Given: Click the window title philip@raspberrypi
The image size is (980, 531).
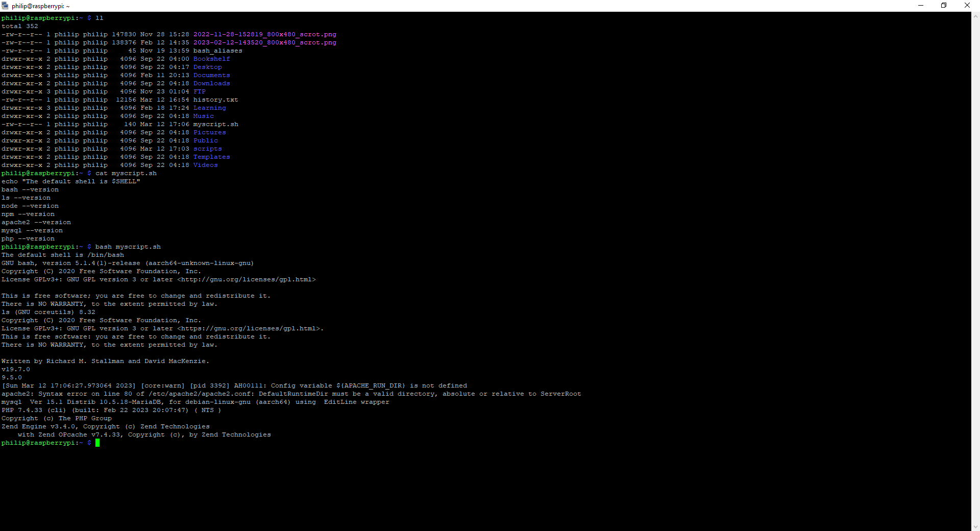Looking at the screenshot, I should click(40, 6).
